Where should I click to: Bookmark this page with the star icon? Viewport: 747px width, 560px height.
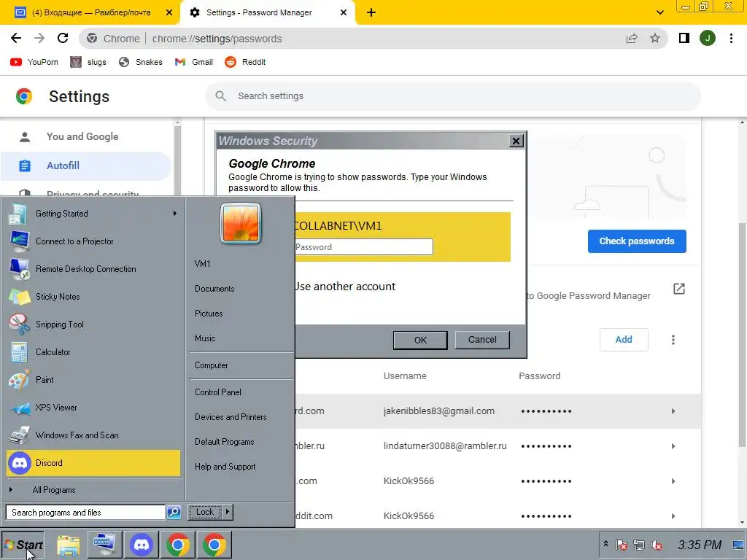click(655, 38)
